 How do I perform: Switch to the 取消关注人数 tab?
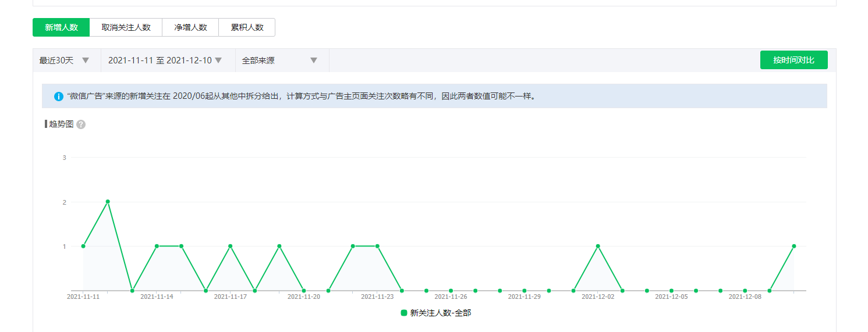coord(126,27)
